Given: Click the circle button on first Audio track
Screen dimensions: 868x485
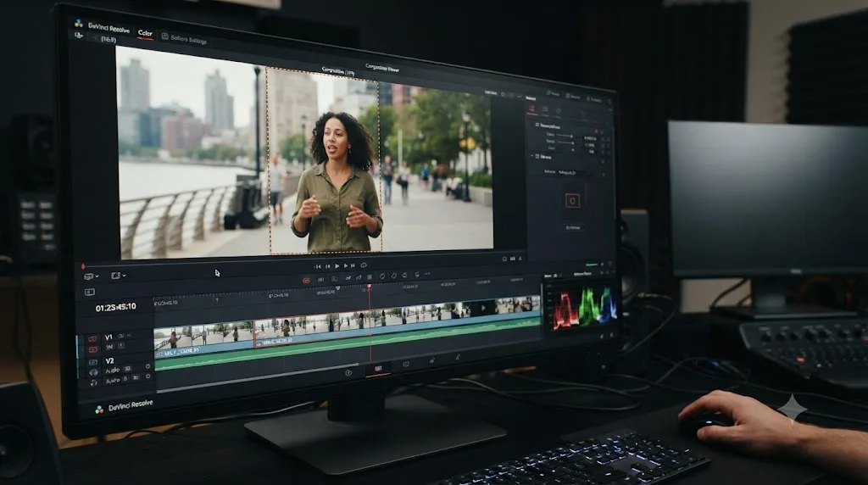Looking at the screenshot, I should 147,366.
